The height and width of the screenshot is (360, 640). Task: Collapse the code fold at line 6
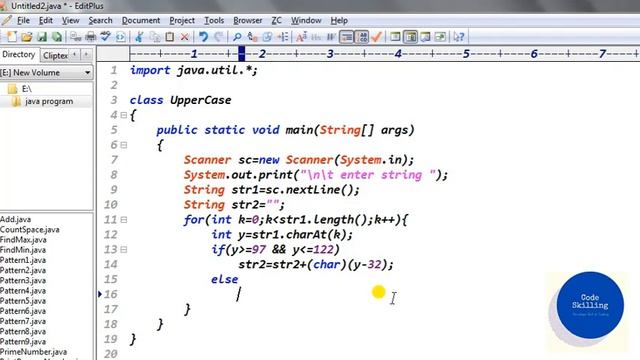124,145
